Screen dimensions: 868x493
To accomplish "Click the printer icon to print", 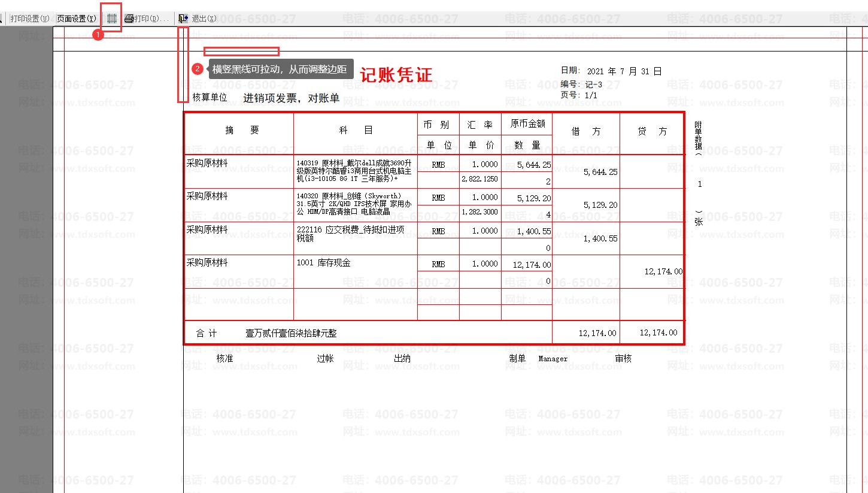I will [129, 19].
